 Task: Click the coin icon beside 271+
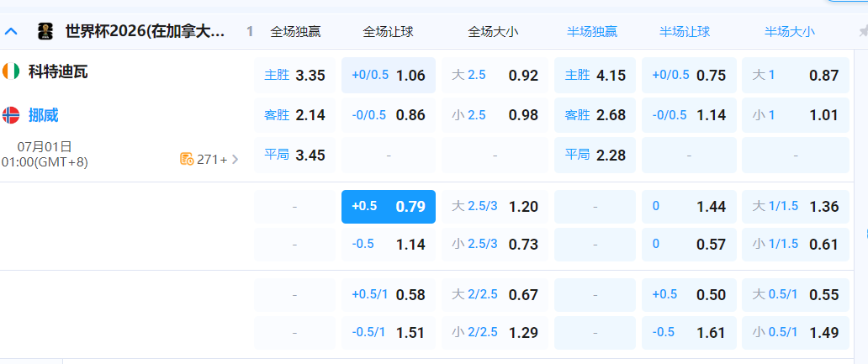click(x=187, y=160)
